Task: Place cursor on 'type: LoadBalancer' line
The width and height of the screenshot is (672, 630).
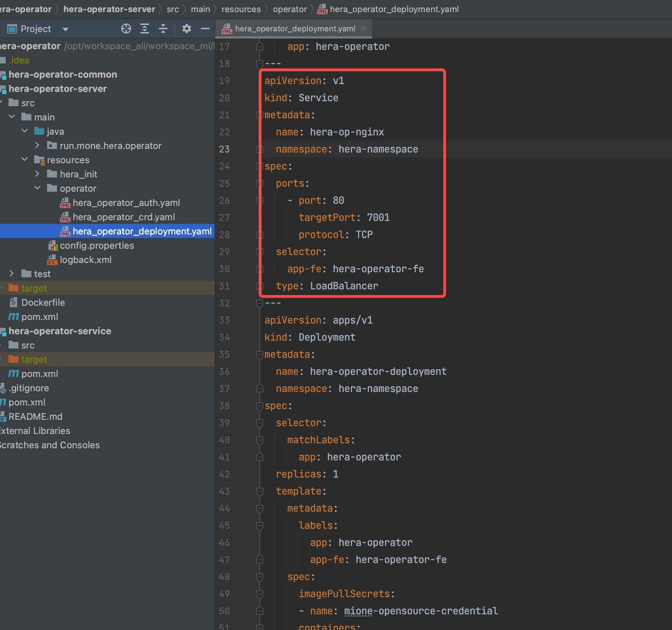Action: (x=327, y=286)
